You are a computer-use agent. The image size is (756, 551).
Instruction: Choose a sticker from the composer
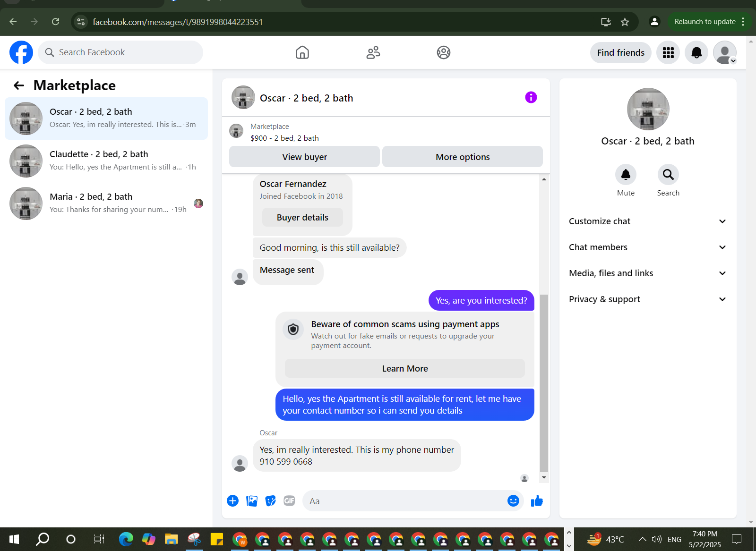(271, 501)
